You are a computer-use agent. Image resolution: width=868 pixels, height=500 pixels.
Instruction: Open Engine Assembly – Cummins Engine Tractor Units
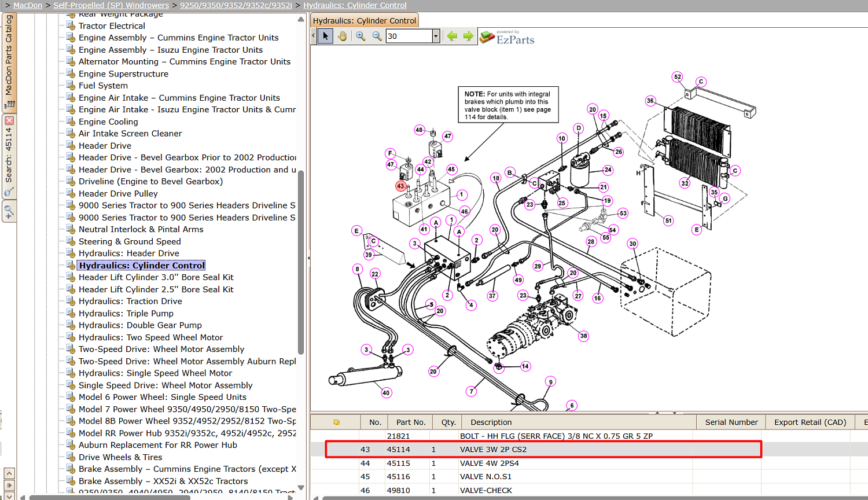[x=179, y=38]
